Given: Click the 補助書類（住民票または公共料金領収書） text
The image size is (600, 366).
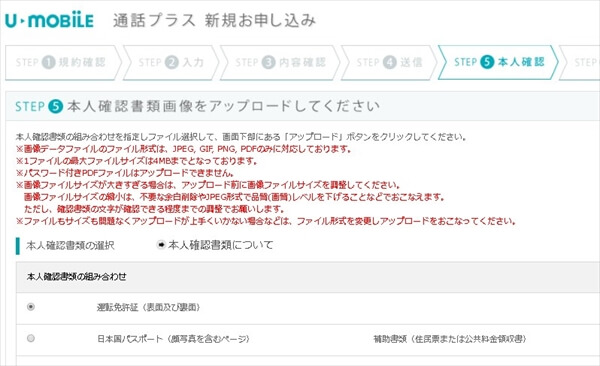Looking at the screenshot, I should (450, 339).
